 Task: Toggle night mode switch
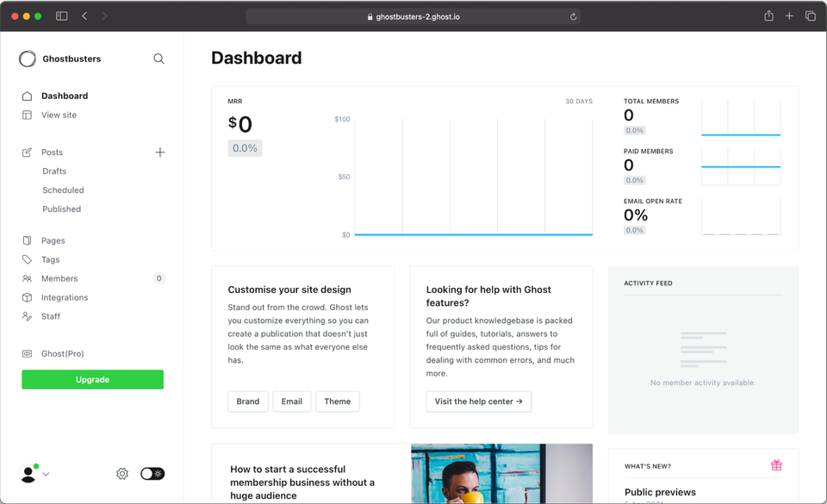pyautogui.click(x=152, y=474)
